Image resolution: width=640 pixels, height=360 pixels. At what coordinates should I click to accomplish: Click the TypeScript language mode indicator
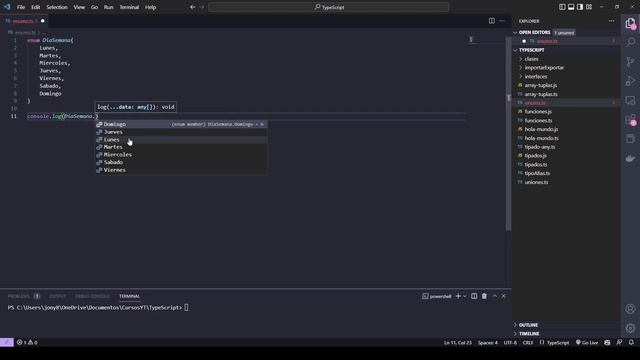pyautogui.click(x=558, y=342)
